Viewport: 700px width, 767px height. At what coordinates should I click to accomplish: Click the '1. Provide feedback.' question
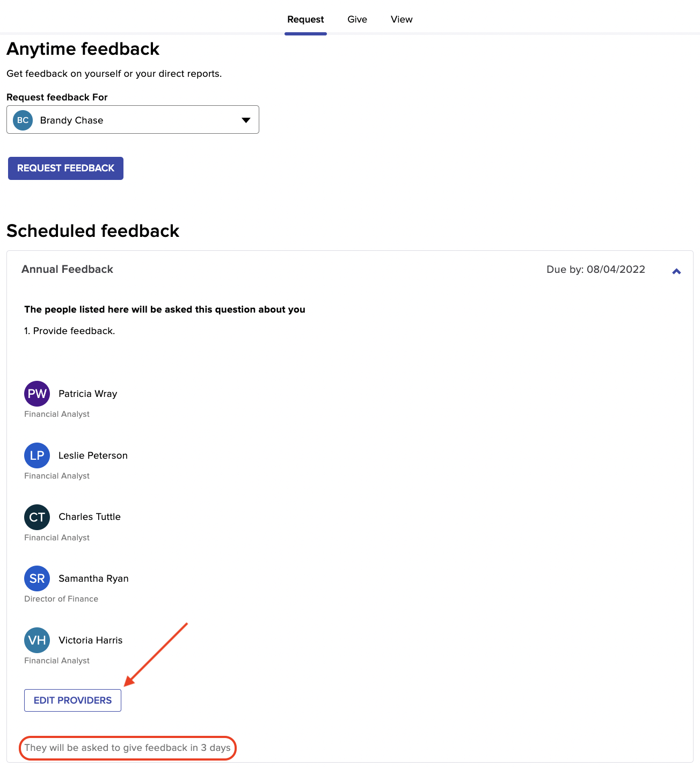70,331
